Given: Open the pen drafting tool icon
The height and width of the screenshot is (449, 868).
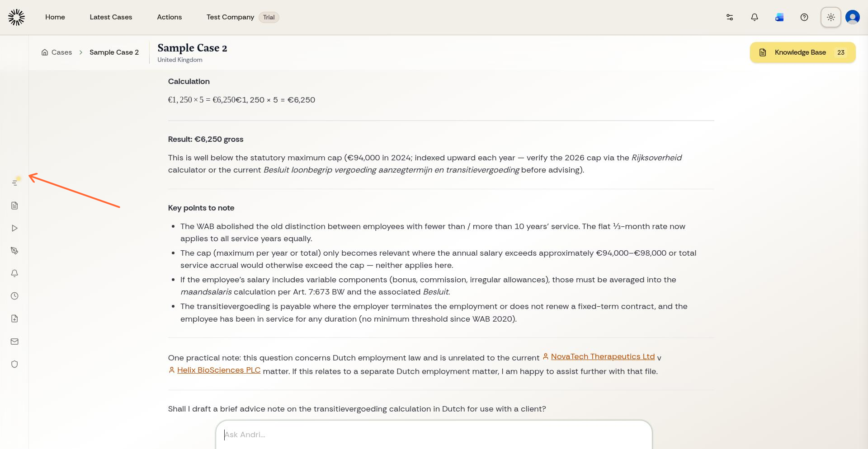Looking at the screenshot, I should pyautogui.click(x=14, y=251).
